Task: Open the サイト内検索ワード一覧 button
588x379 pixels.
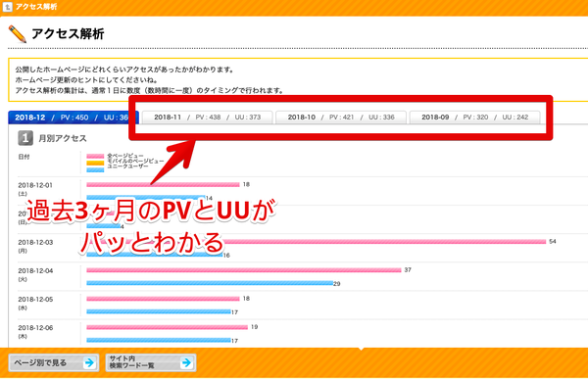Action: 151,362
